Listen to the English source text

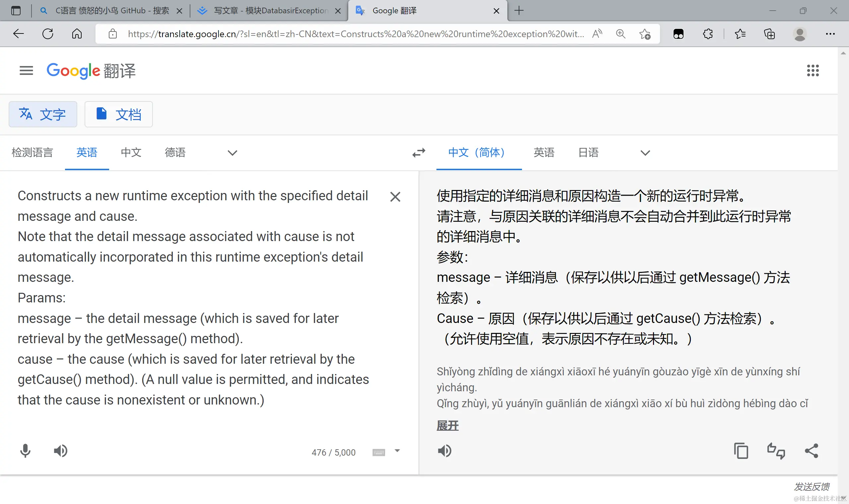click(60, 451)
